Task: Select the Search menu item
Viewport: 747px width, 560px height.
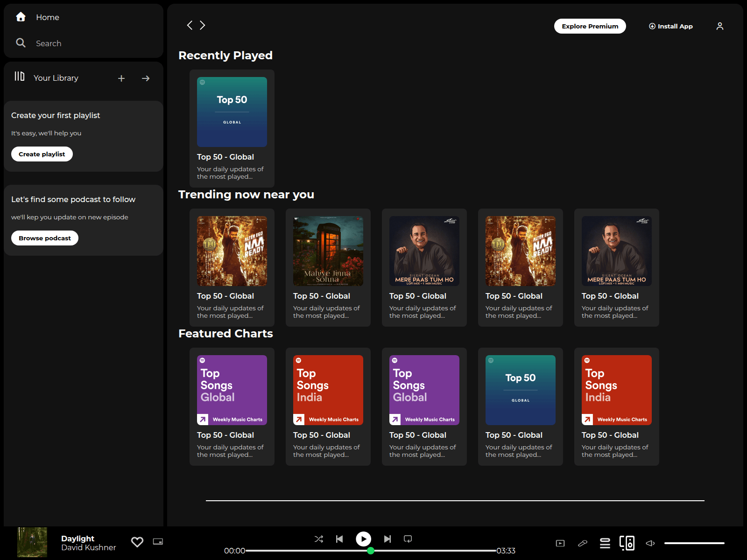Action: 49,43
